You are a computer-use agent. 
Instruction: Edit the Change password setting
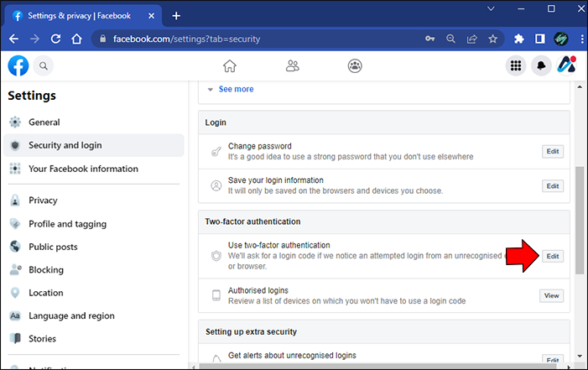[552, 152]
